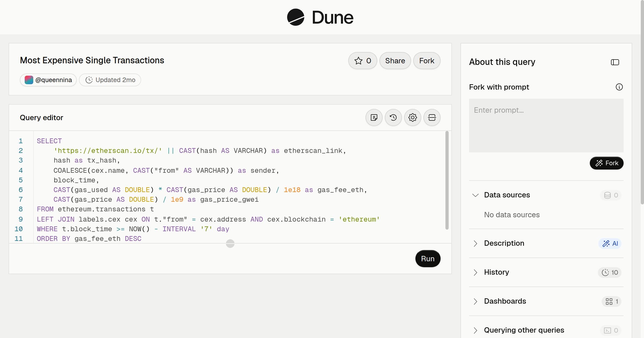Grab the editor resize handle

pyautogui.click(x=230, y=244)
